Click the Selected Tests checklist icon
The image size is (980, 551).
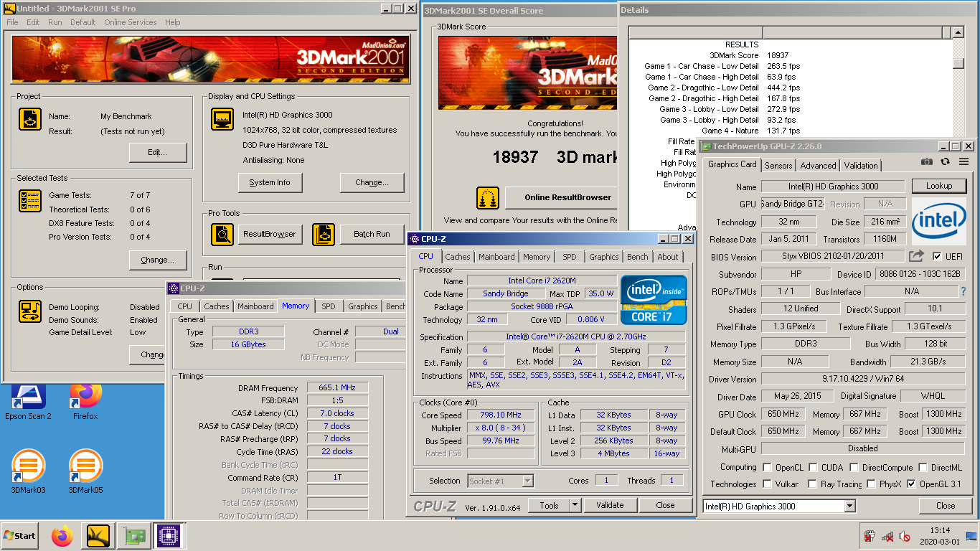click(30, 201)
